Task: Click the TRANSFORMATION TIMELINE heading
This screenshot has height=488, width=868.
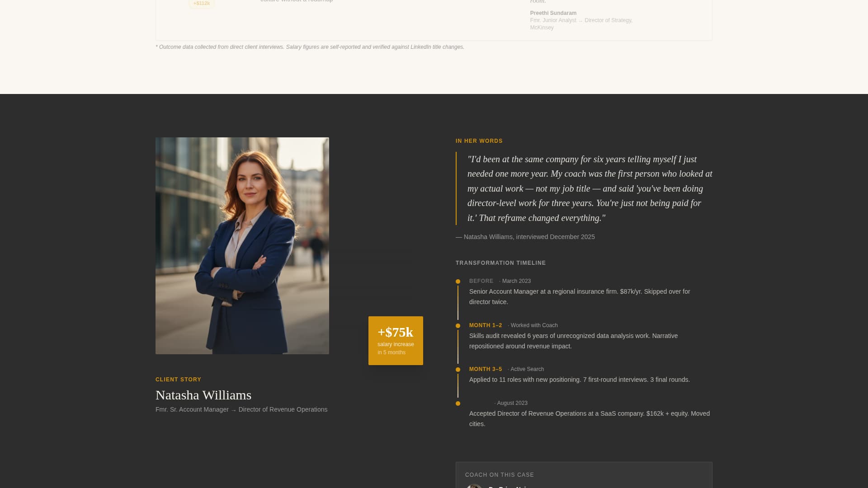Action: pyautogui.click(x=501, y=263)
